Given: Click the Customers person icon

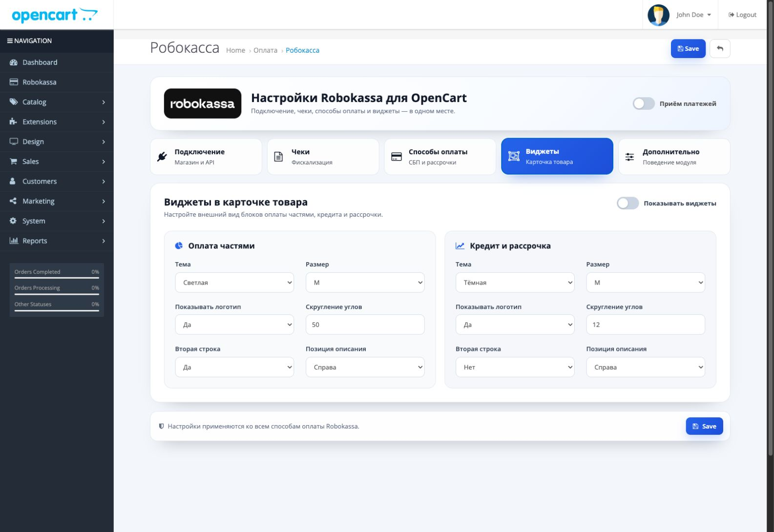Looking at the screenshot, I should [x=13, y=181].
